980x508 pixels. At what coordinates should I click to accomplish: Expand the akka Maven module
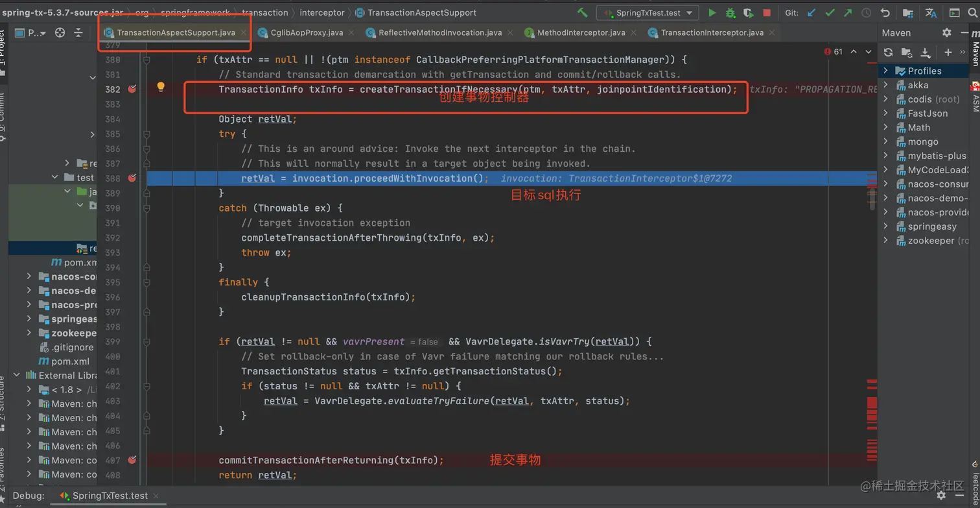(x=885, y=85)
